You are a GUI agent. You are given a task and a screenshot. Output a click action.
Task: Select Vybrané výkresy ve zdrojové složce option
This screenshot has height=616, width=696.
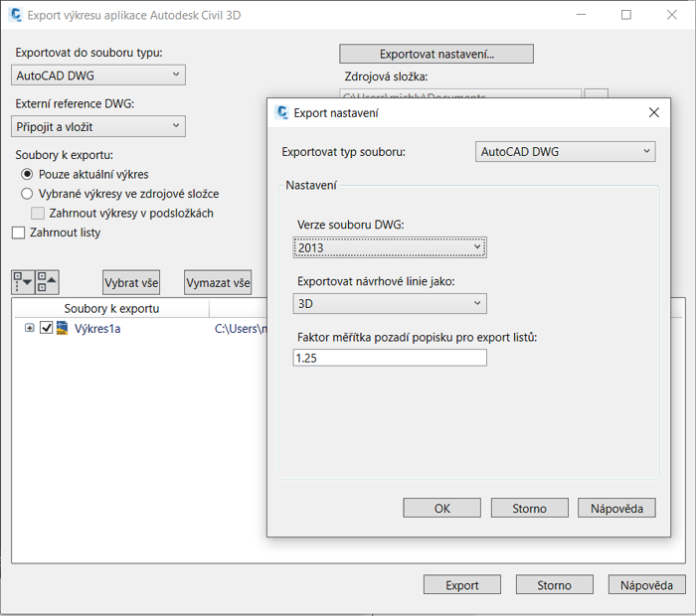27,194
